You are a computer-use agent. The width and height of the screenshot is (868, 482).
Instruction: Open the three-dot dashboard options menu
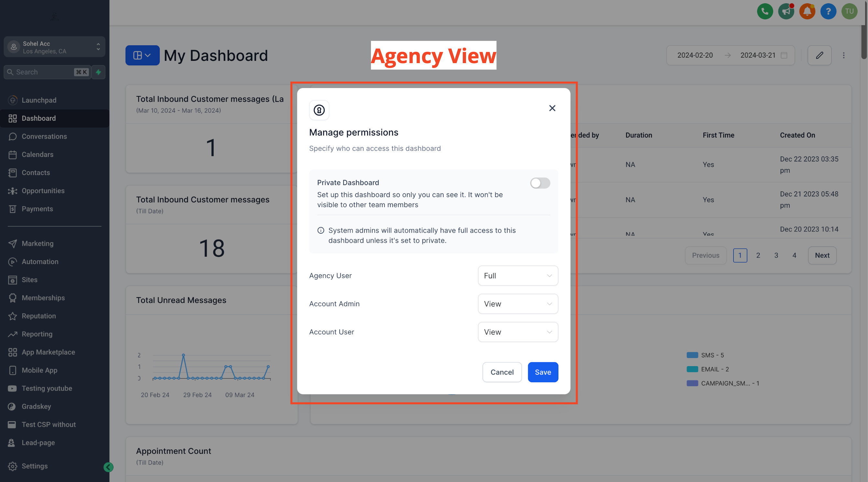(x=844, y=55)
